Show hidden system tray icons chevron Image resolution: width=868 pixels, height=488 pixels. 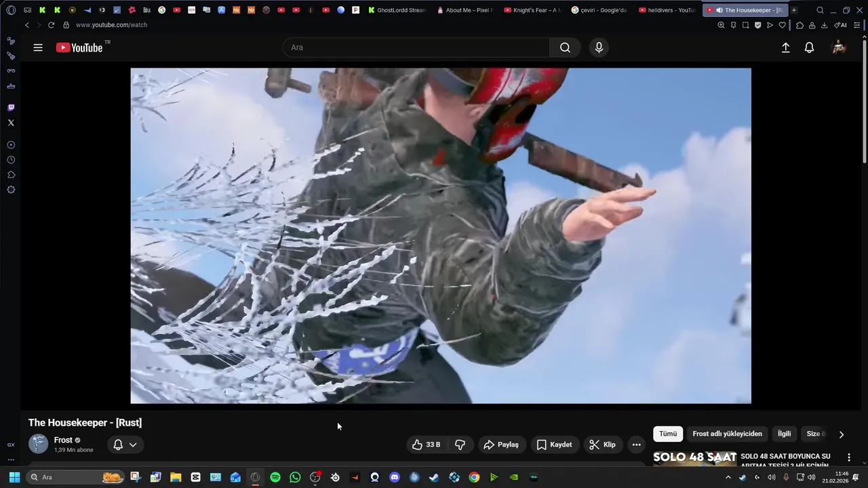[x=728, y=477]
